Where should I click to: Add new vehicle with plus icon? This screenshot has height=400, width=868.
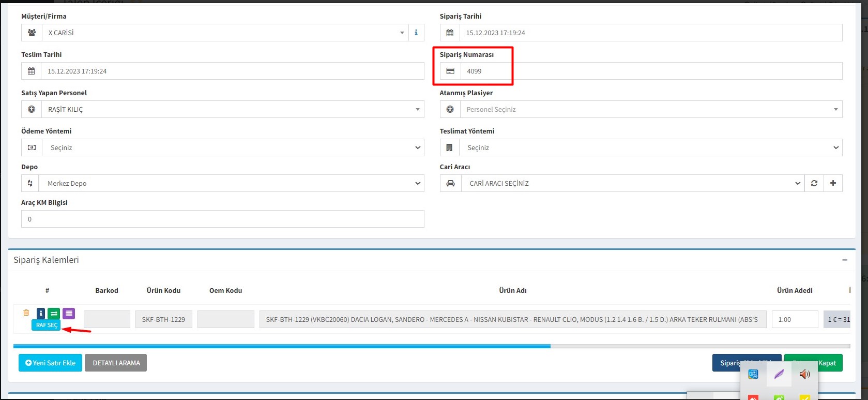pyautogui.click(x=833, y=183)
